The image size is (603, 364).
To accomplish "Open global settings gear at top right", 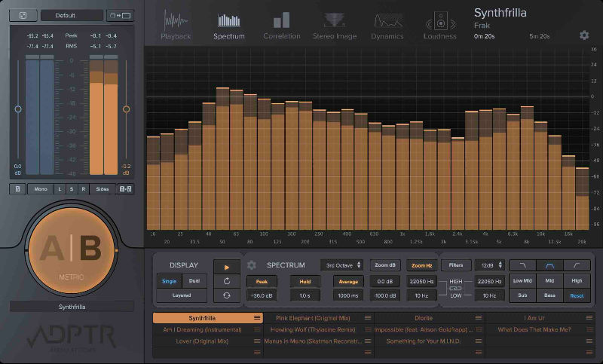I will tap(584, 35).
